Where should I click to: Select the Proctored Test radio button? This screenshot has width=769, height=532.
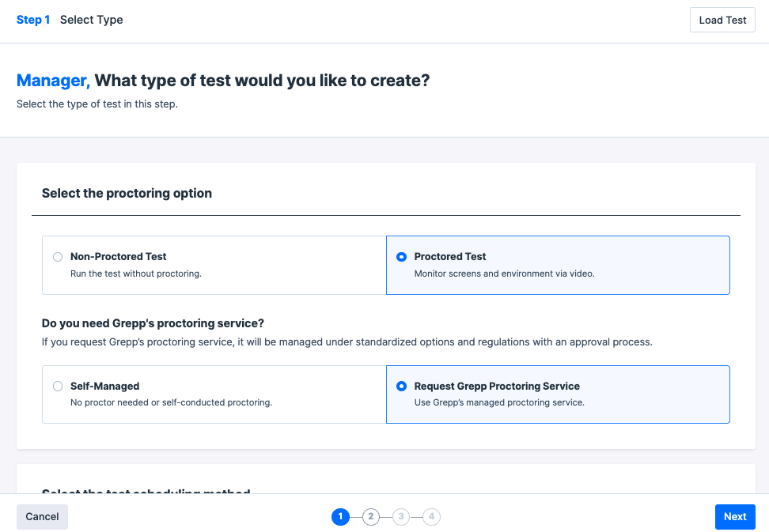402,257
